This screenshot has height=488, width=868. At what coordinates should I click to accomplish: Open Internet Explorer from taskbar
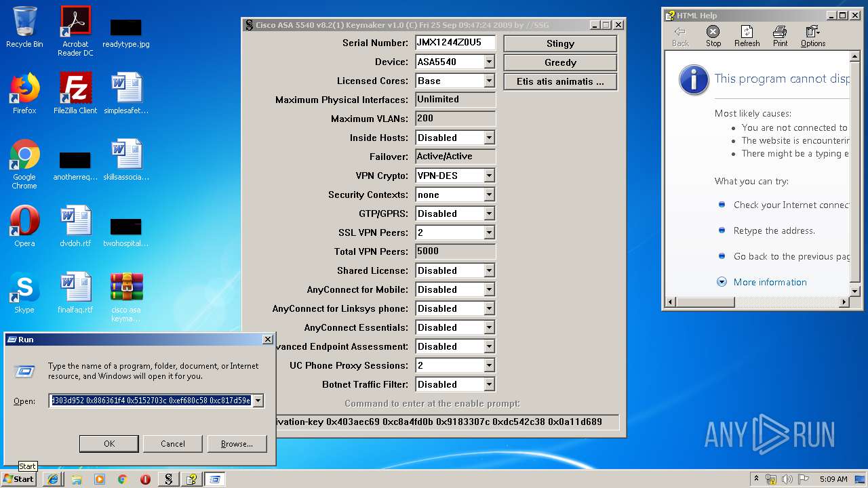point(53,479)
